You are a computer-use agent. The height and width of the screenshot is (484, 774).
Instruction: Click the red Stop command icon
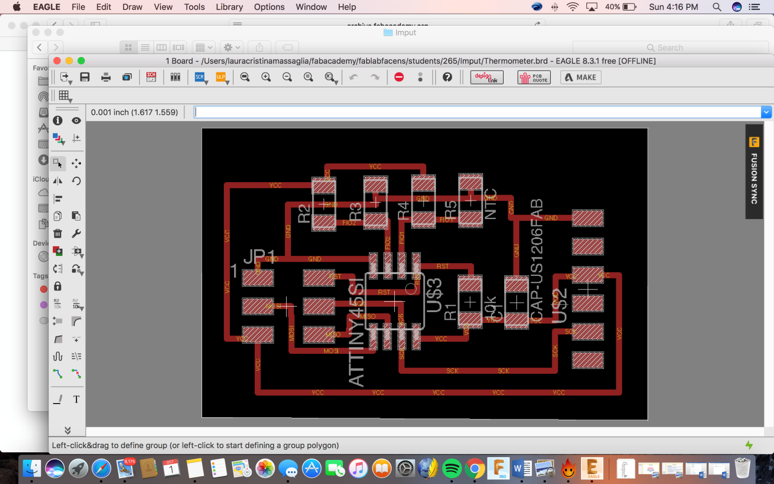[399, 77]
